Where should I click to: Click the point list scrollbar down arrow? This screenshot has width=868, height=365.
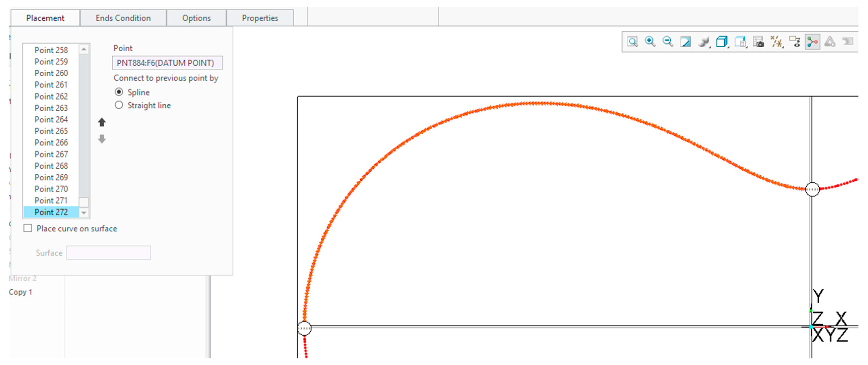click(84, 213)
